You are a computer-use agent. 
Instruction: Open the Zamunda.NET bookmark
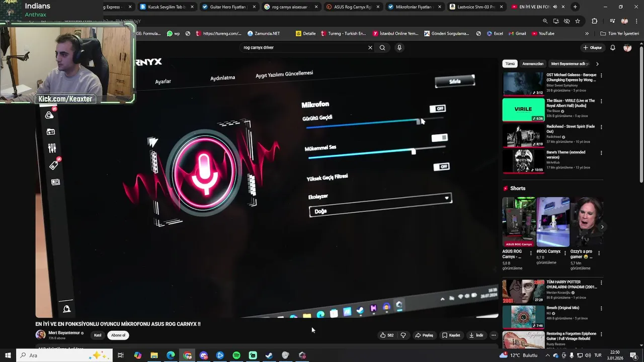(x=264, y=34)
